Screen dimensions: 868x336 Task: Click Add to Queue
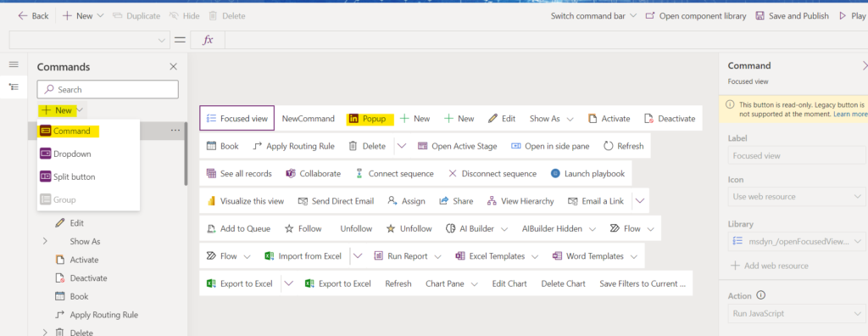[238, 228]
